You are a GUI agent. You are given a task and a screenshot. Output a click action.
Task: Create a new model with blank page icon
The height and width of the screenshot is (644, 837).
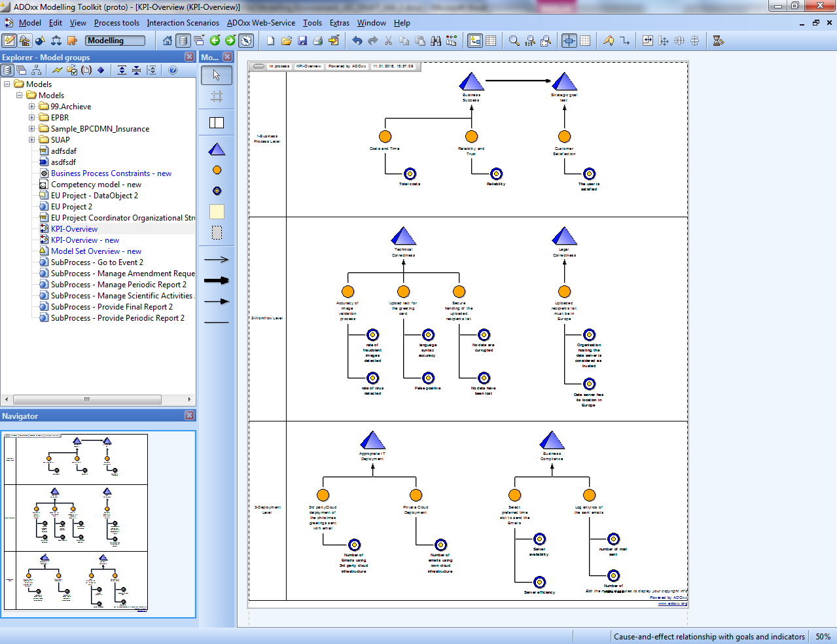[271, 41]
